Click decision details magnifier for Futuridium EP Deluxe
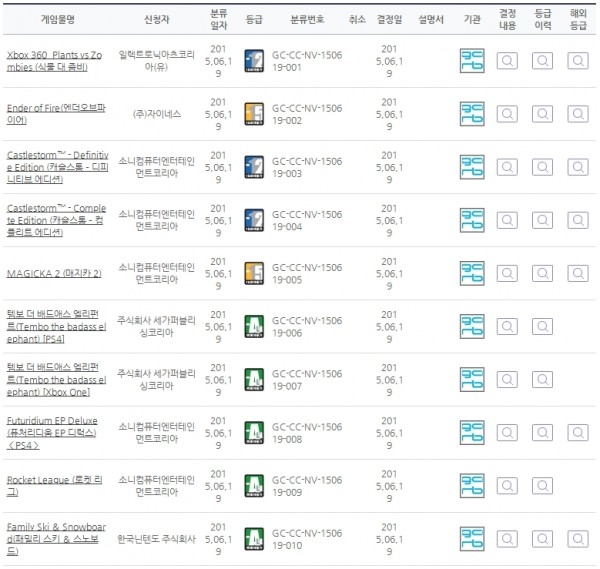This screenshot has width=600, height=569. 507,432
